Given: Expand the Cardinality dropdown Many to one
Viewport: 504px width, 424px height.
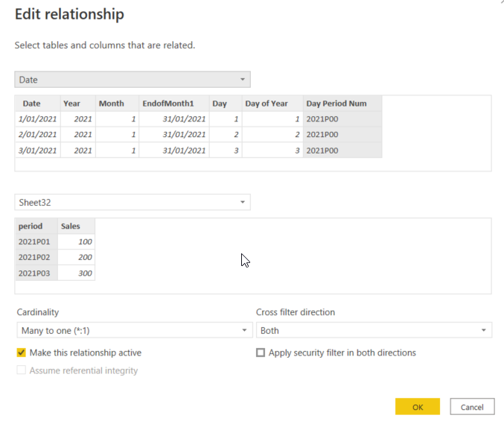Looking at the screenshot, I should point(135,330).
